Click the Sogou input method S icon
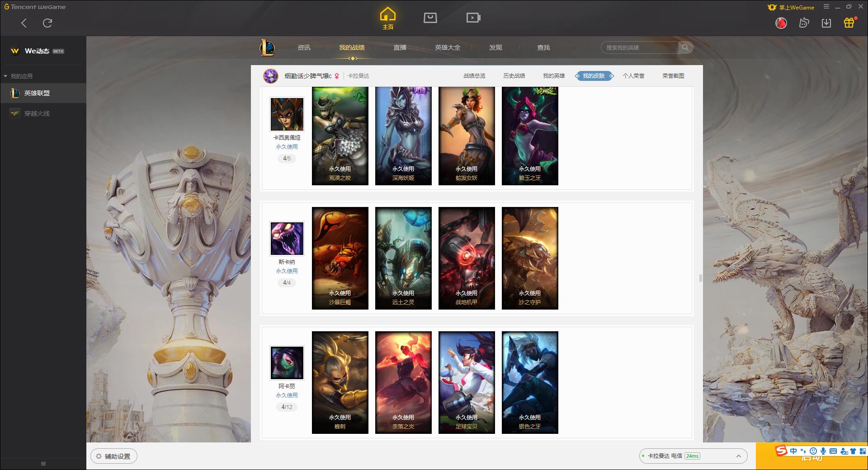The image size is (868, 470). pos(781,451)
